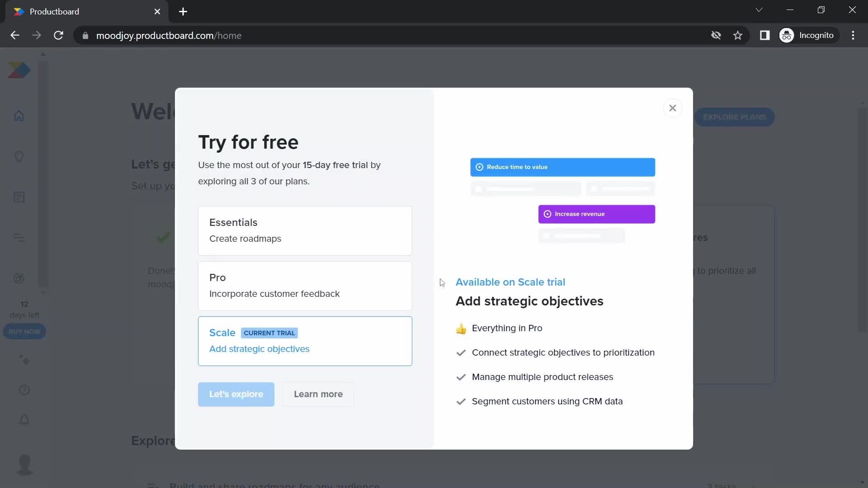Click the Explore Plans button behind dialog
Viewport: 868px width, 488px height.
[x=734, y=117]
